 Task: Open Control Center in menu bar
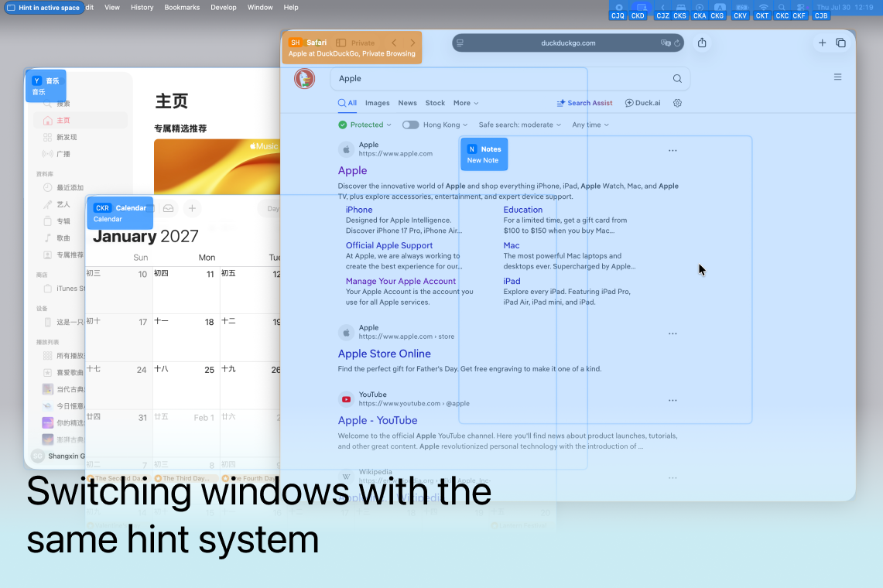click(x=800, y=7)
